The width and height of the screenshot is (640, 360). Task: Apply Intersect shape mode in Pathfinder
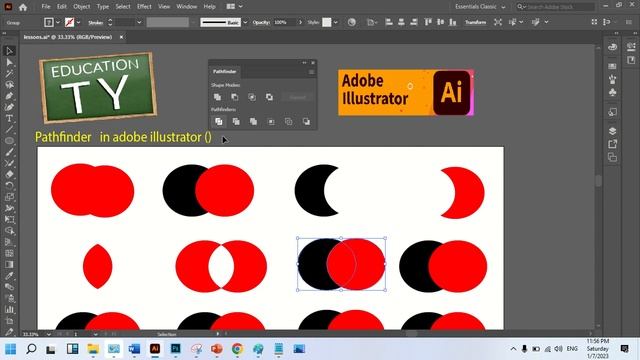click(x=252, y=97)
